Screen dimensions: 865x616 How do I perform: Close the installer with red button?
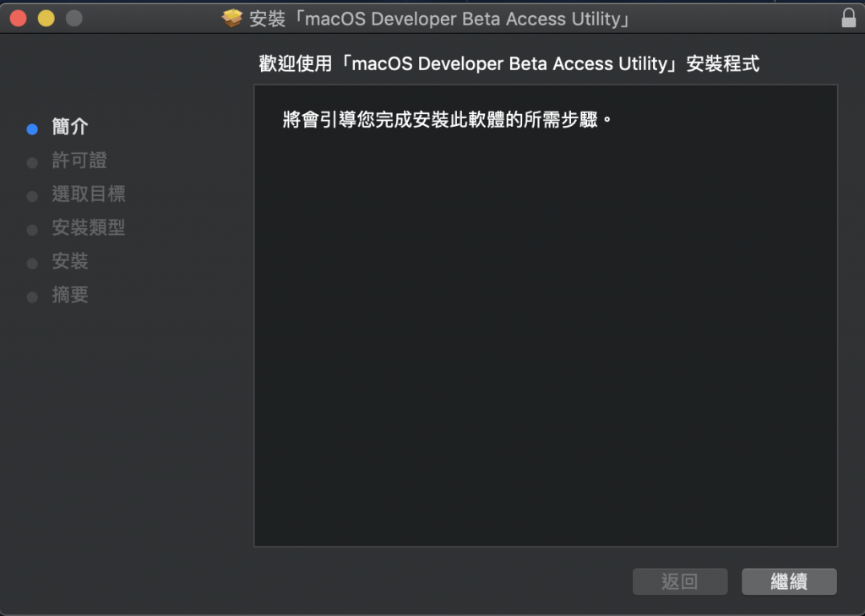click(x=19, y=19)
